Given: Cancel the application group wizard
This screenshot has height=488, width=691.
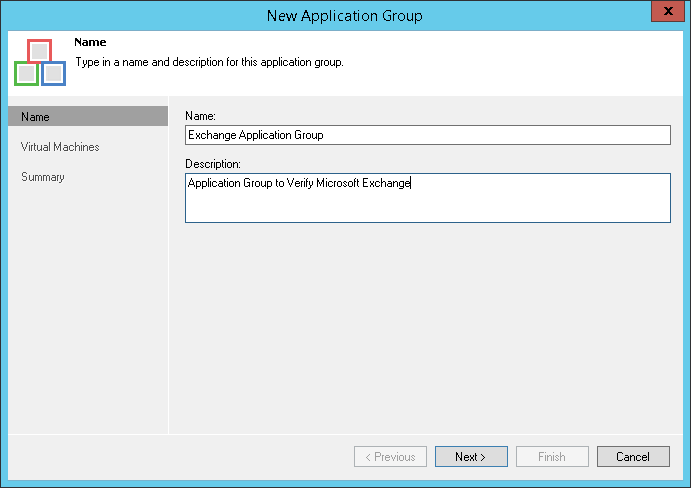Looking at the screenshot, I should (x=633, y=457).
